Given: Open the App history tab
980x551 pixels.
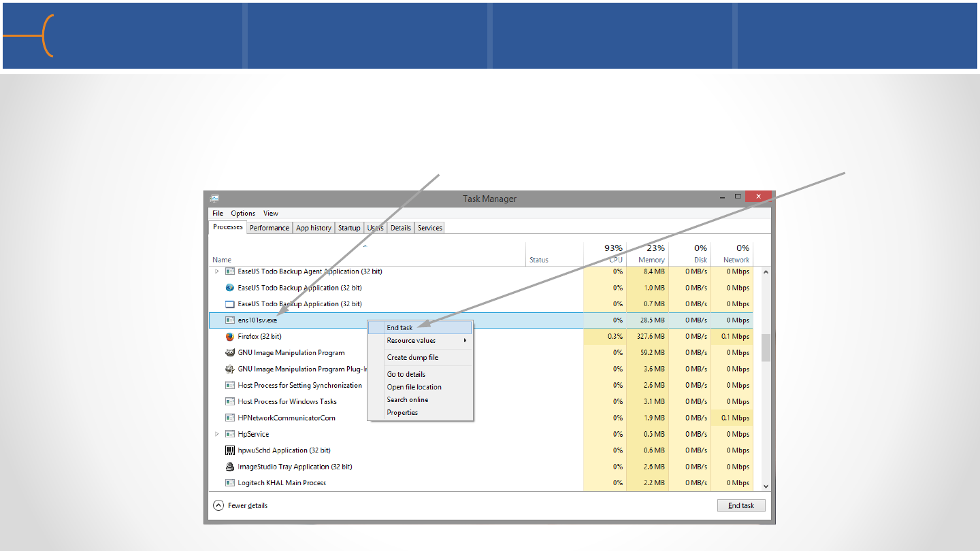Looking at the screenshot, I should coord(314,228).
